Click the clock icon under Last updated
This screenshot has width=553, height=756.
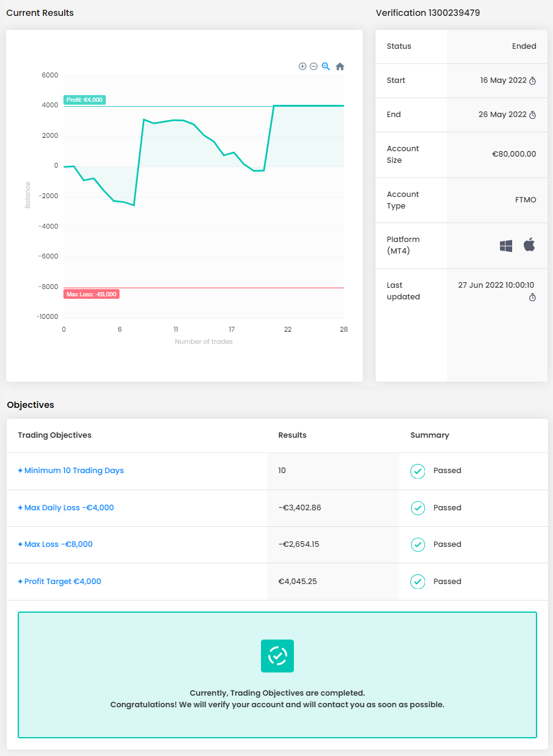532,298
